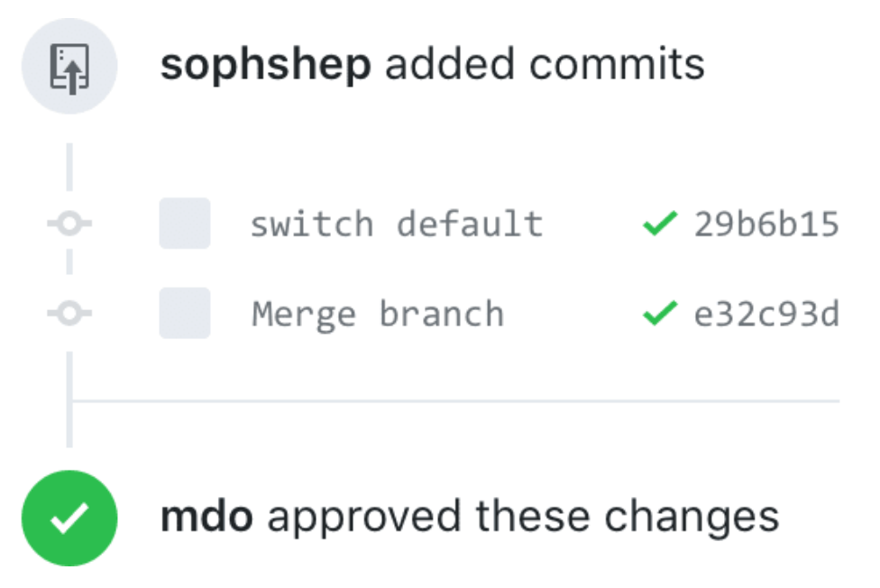Image resolution: width=880 pixels, height=588 pixels.
Task: Click author avatar for switch default commit
Action: [x=185, y=223]
